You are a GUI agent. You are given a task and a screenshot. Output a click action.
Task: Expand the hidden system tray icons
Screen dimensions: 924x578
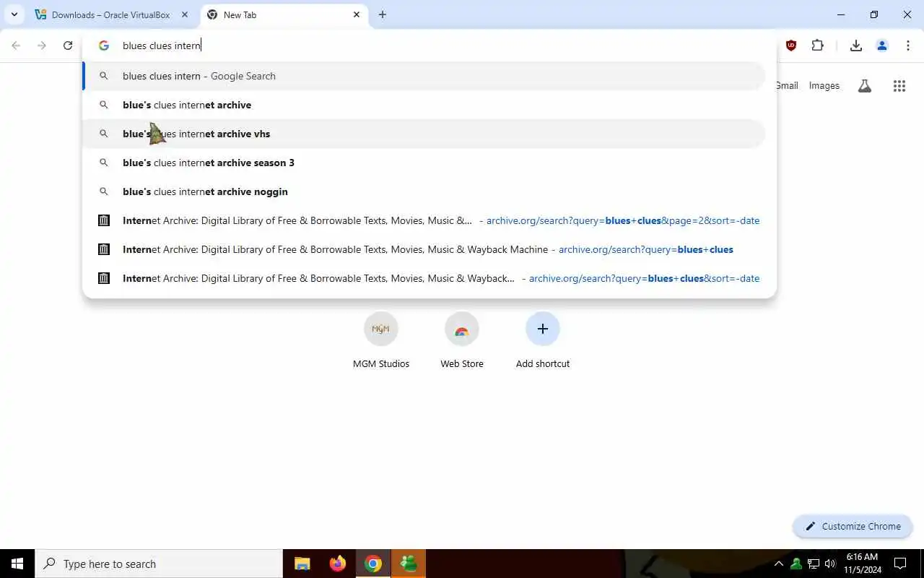click(x=779, y=564)
